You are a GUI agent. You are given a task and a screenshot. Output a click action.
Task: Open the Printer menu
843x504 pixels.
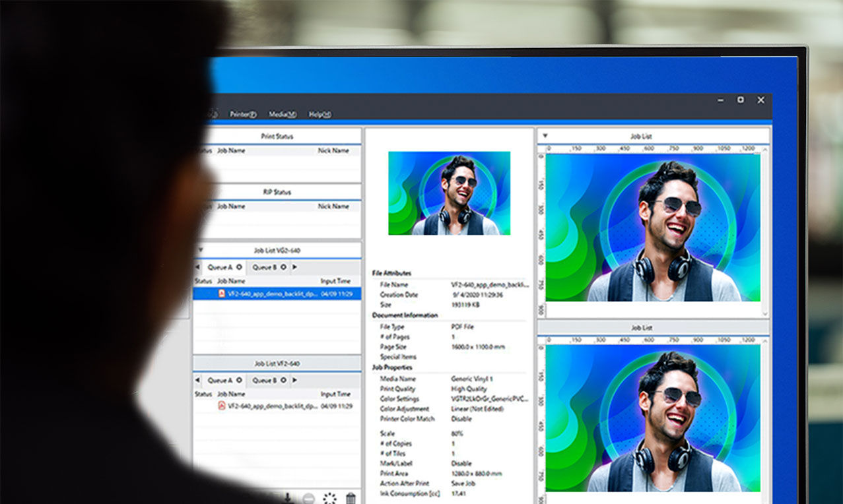coord(242,114)
